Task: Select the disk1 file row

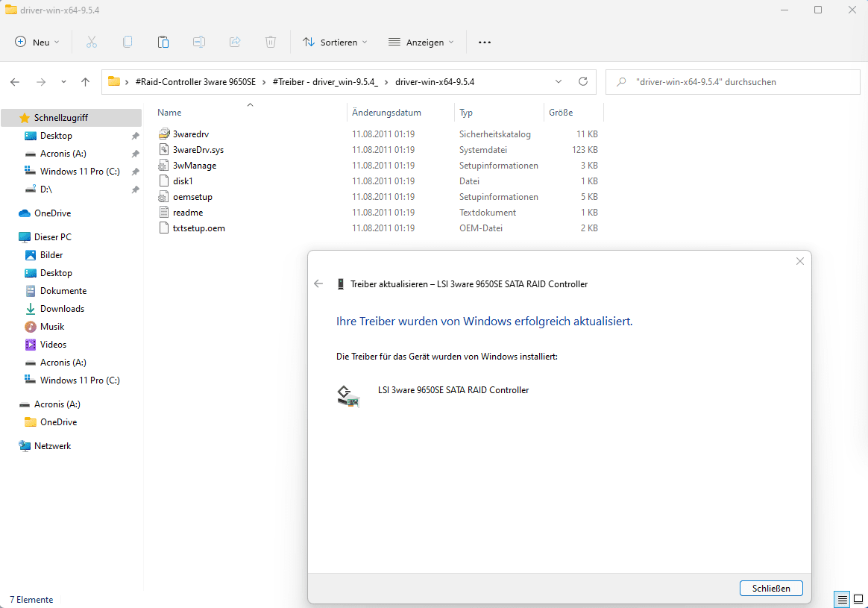Action: point(378,181)
